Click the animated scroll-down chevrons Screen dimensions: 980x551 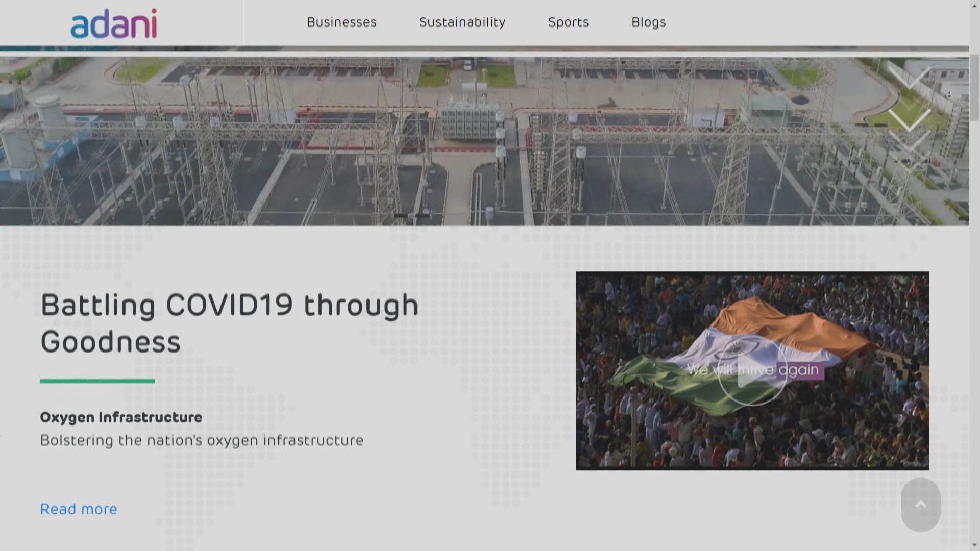pos(909,110)
